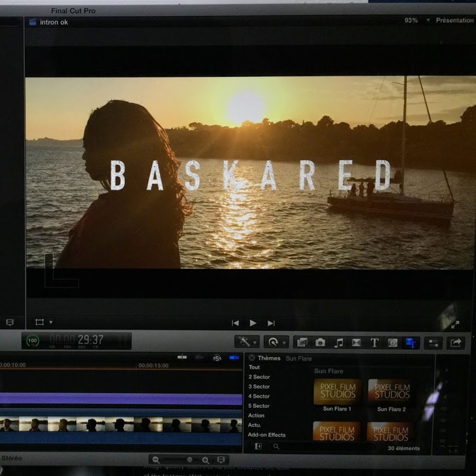This screenshot has height=476, width=476.
Task: Open the Effects browser icon
Action: coord(302,343)
